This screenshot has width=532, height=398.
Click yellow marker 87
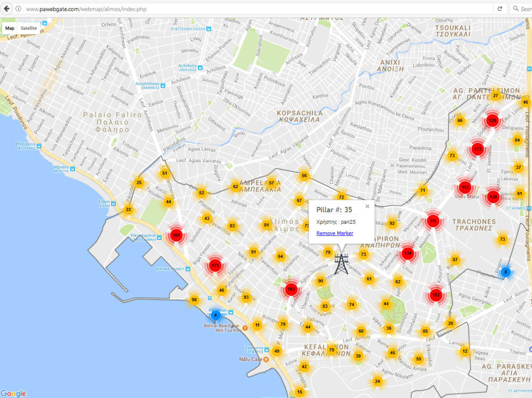coord(455,260)
